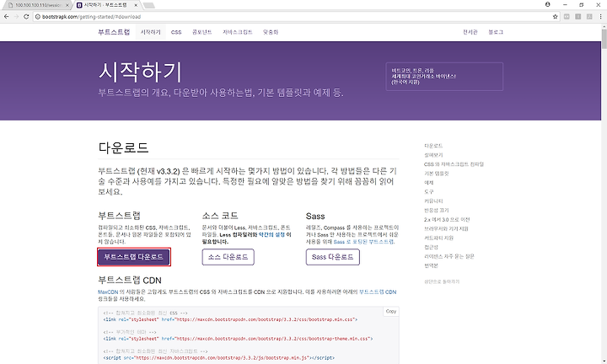
Task: Follow the MaxCDN link
Action: [108, 292]
